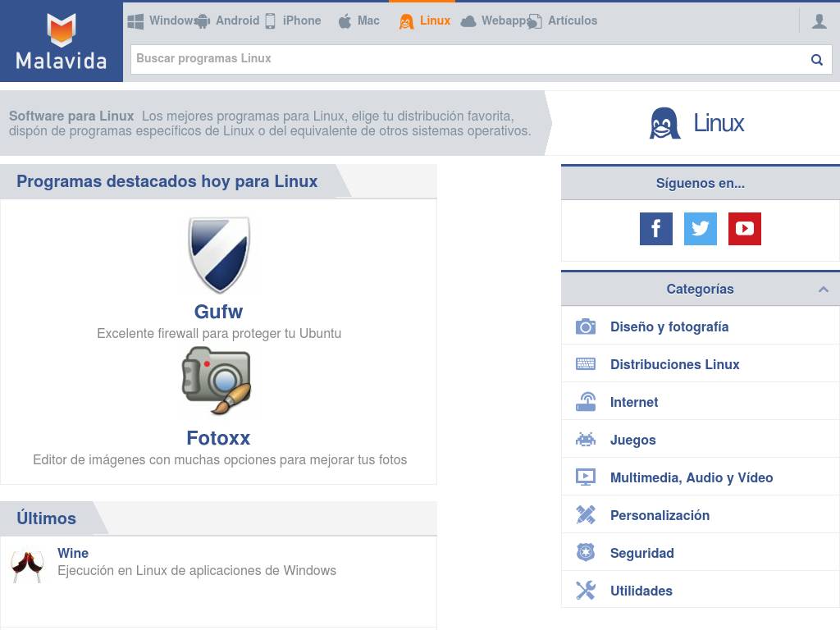Switch to the Android tab
This screenshot has width=840, height=630.
tap(237, 21)
